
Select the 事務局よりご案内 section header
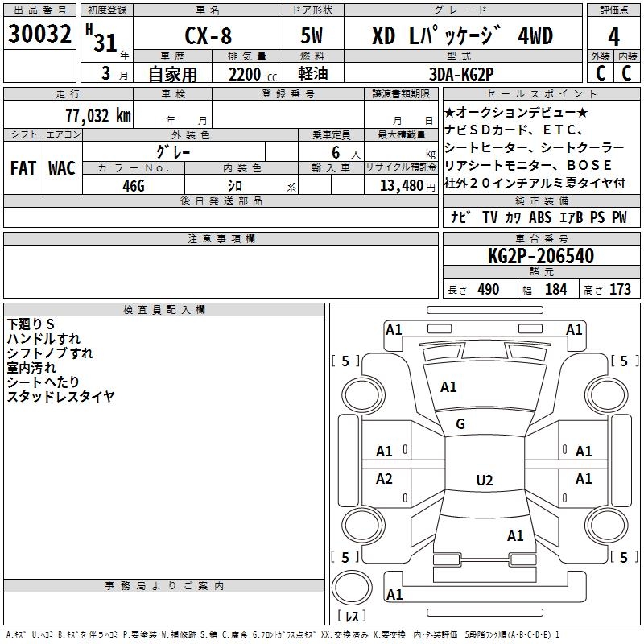pos(164,586)
